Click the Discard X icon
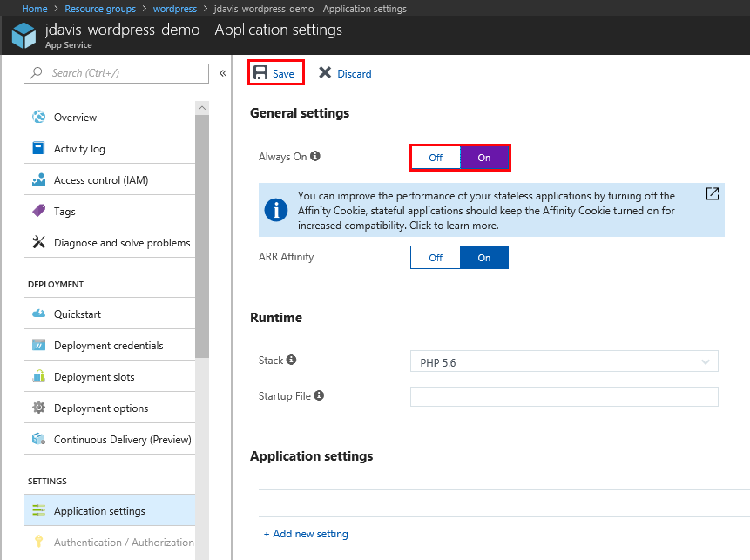Viewport: 750px width, 560px height. click(325, 72)
